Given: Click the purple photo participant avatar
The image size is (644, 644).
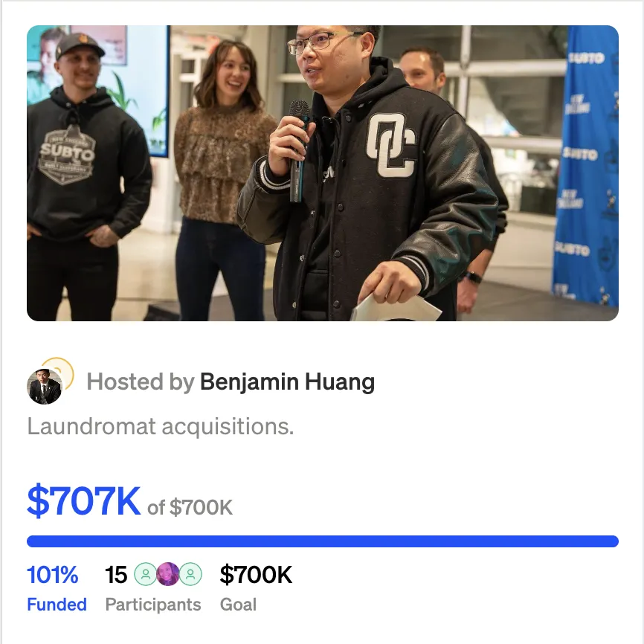Looking at the screenshot, I should [x=168, y=574].
